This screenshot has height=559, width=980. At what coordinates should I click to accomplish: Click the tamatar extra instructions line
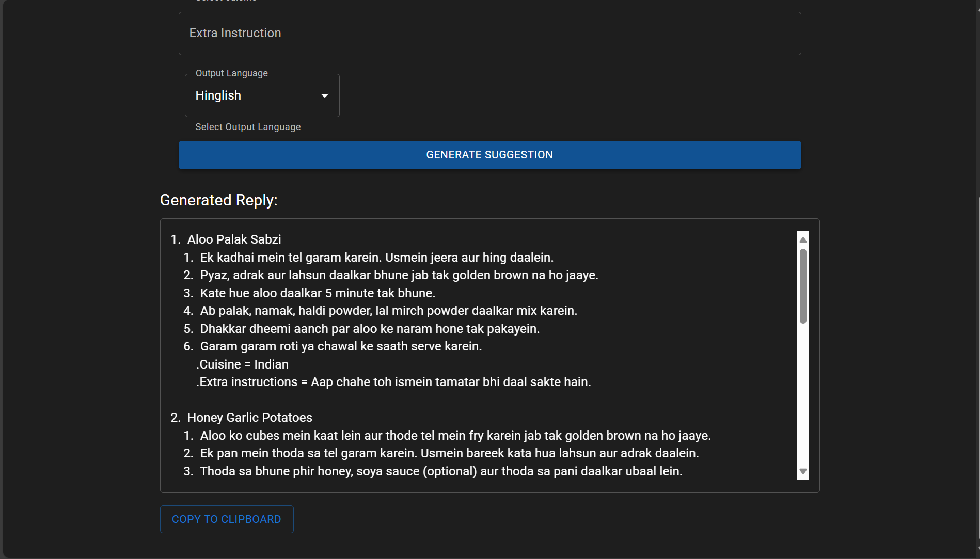393,382
